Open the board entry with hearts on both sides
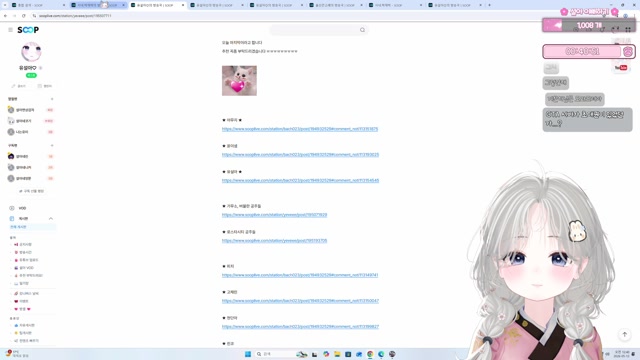Screen dimensions: 640x360 [x=22, y=309]
